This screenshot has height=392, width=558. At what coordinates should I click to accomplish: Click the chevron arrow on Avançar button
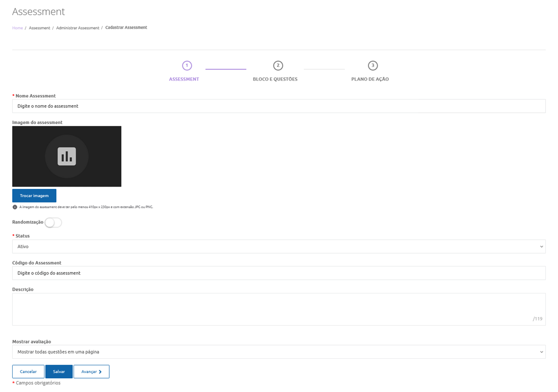(100, 372)
